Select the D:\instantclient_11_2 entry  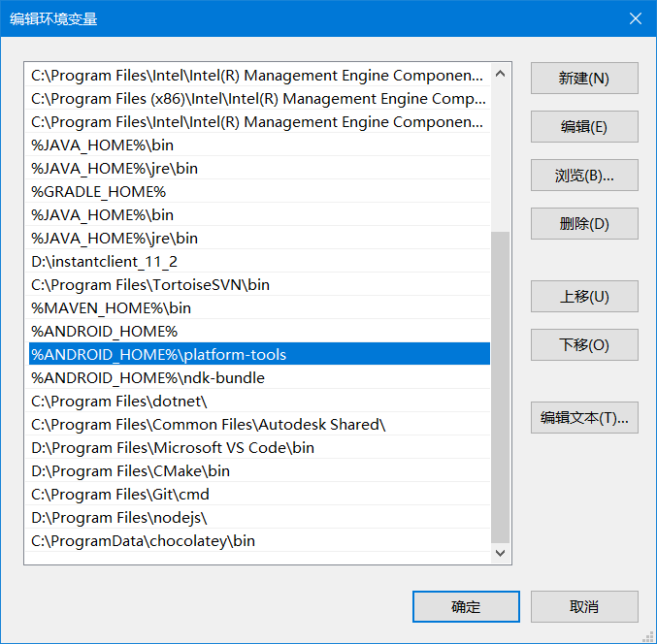pos(259,262)
